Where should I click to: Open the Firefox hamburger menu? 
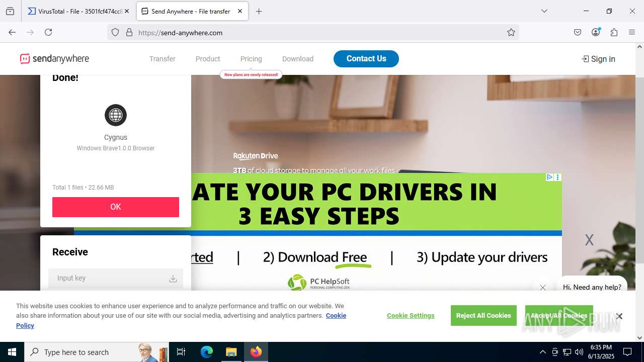pyautogui.click(x=632, y=32)
